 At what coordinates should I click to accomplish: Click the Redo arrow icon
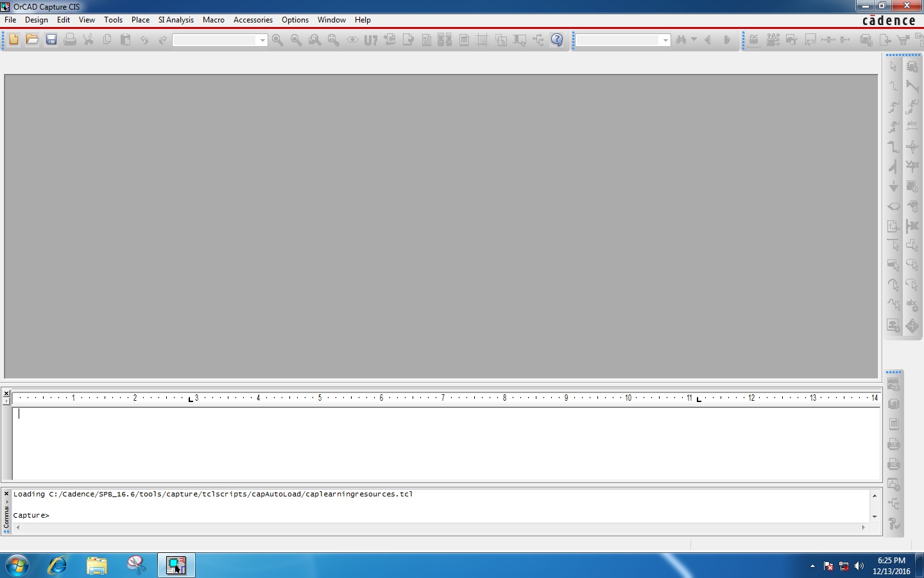pyautogui.click(x=163, y=40)
